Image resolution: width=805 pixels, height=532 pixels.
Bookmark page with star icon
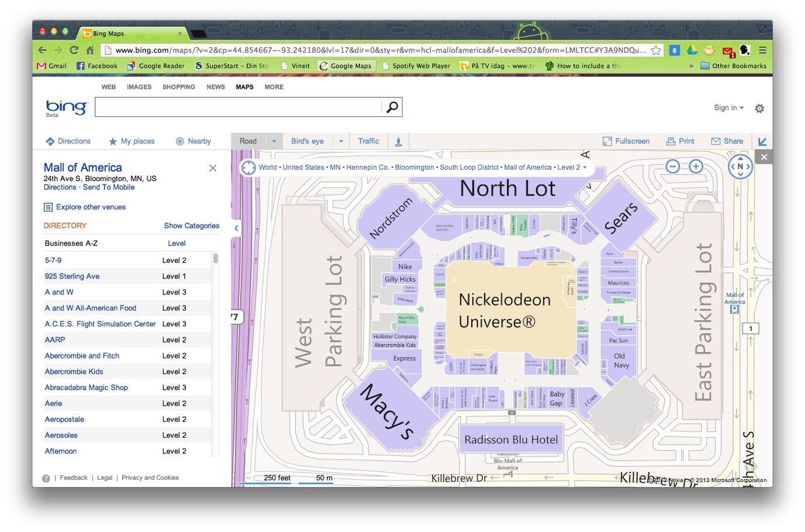tap(656, 50)
